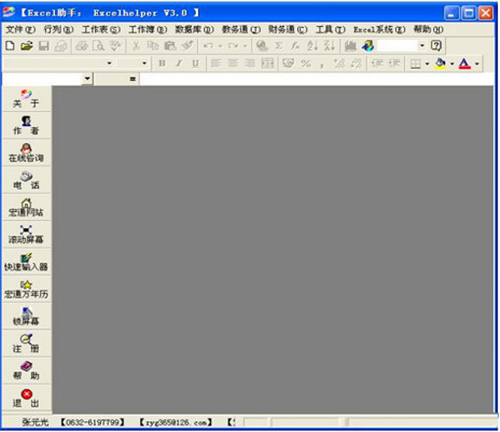Paste from clipboard toolbar icon
The image size is (500, 432).
point(170,46)
